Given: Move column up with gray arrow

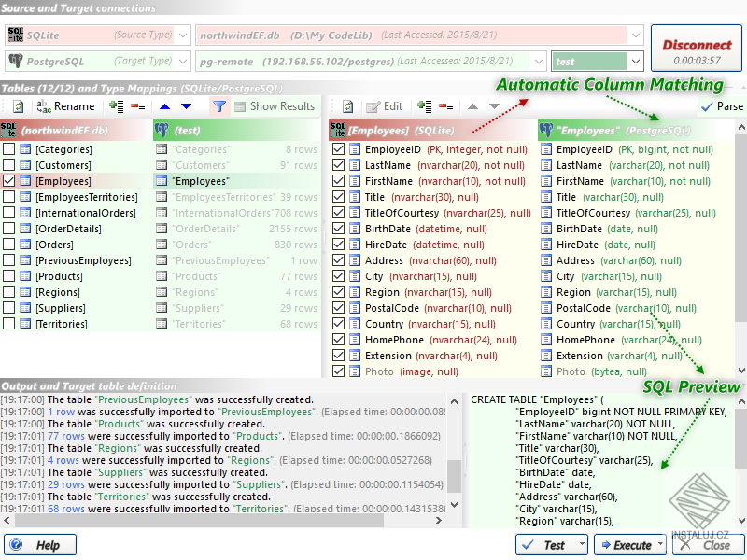Looking at the screenshot, I should [472, 106].
